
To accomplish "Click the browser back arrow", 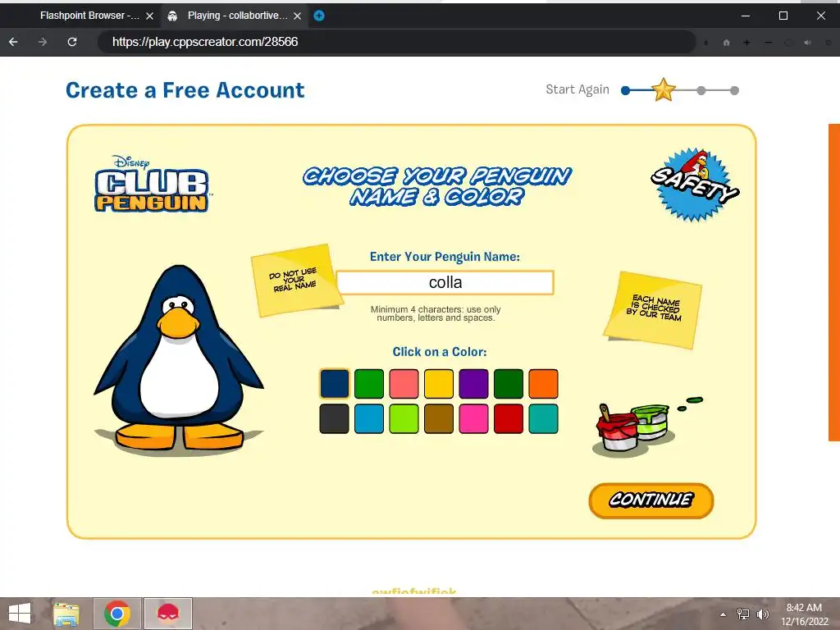I will click(x=13, y=42).
